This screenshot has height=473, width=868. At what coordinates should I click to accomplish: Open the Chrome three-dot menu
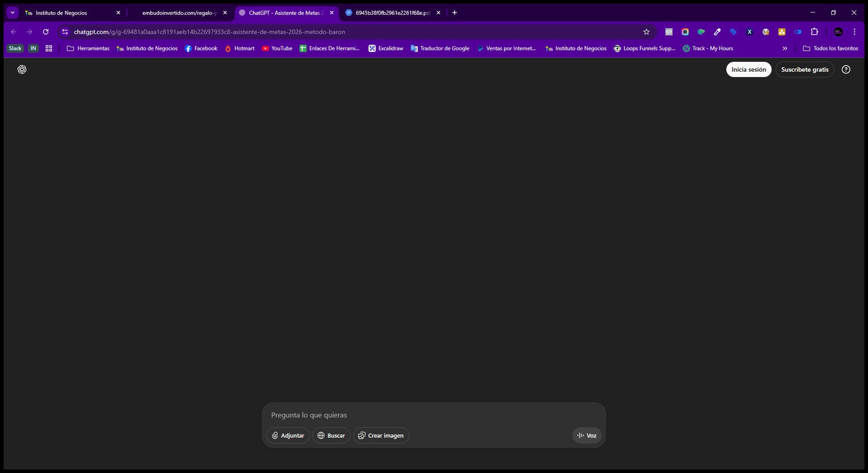(x=854, y=32)
